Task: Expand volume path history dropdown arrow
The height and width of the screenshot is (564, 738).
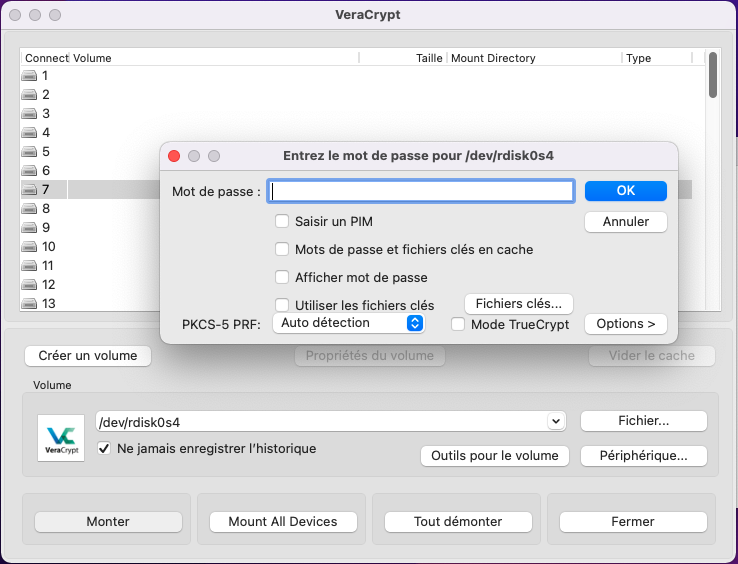Action: [556, 421]
